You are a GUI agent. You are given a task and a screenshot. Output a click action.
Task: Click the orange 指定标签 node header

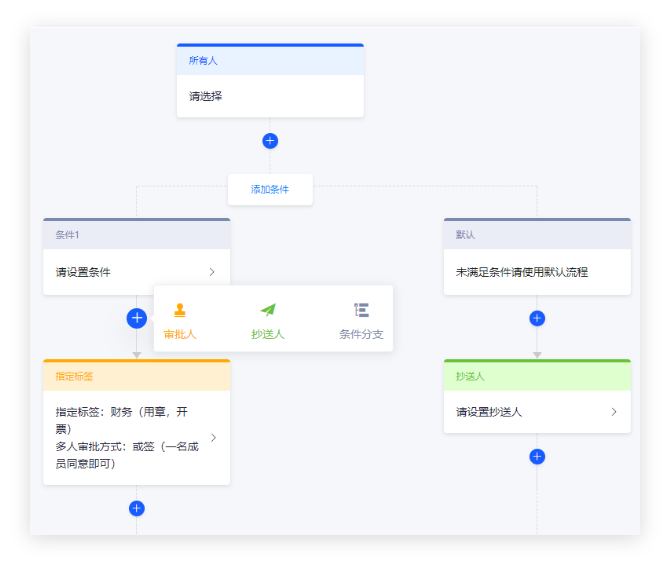[x=137, y=376]
